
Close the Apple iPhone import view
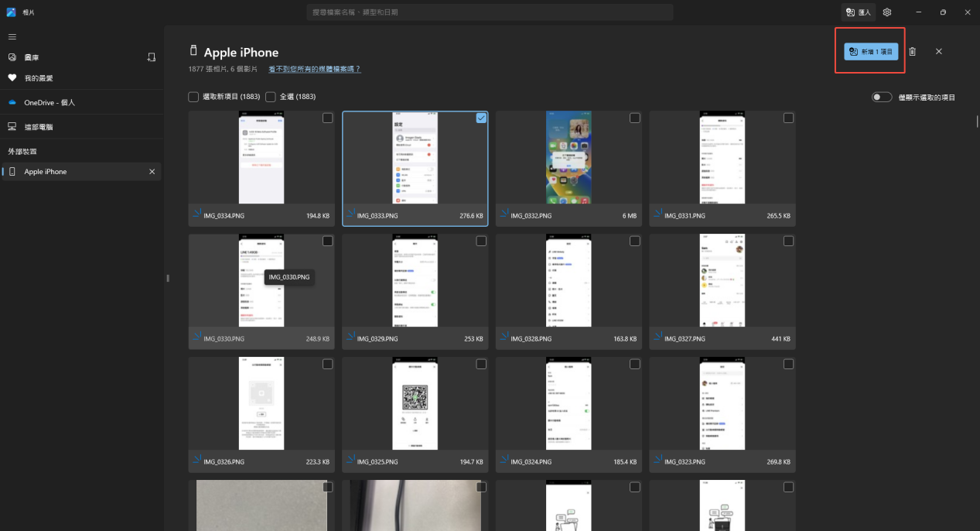[939, 51]
